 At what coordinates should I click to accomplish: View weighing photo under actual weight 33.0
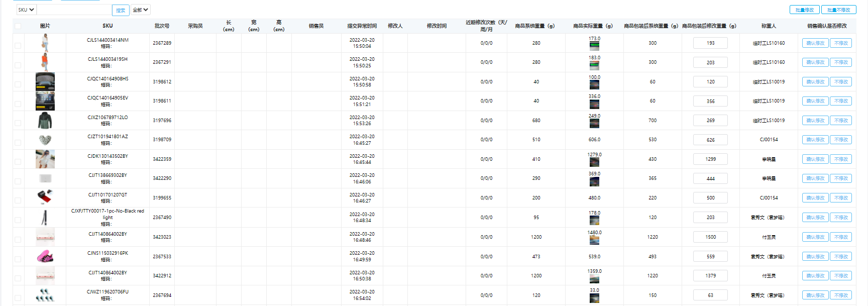[594, 298]
